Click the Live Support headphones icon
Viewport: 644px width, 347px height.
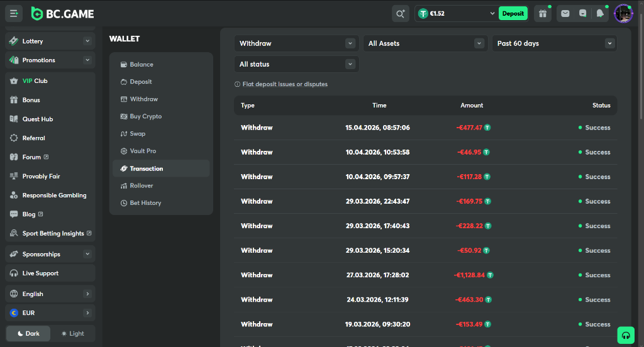[x=14, y=273]
